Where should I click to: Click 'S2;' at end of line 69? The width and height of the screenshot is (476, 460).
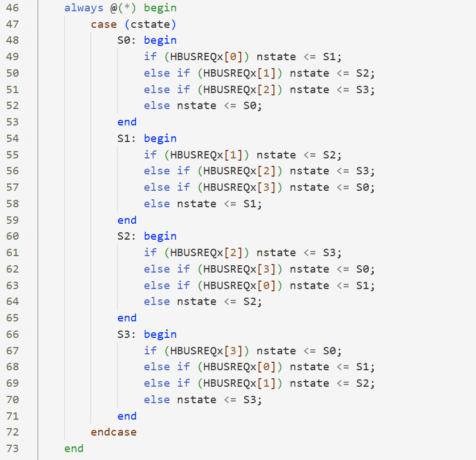[x=365, y=383]
